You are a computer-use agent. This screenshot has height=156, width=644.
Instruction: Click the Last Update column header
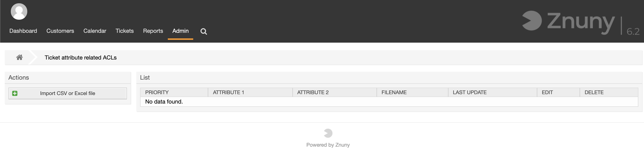470,93
